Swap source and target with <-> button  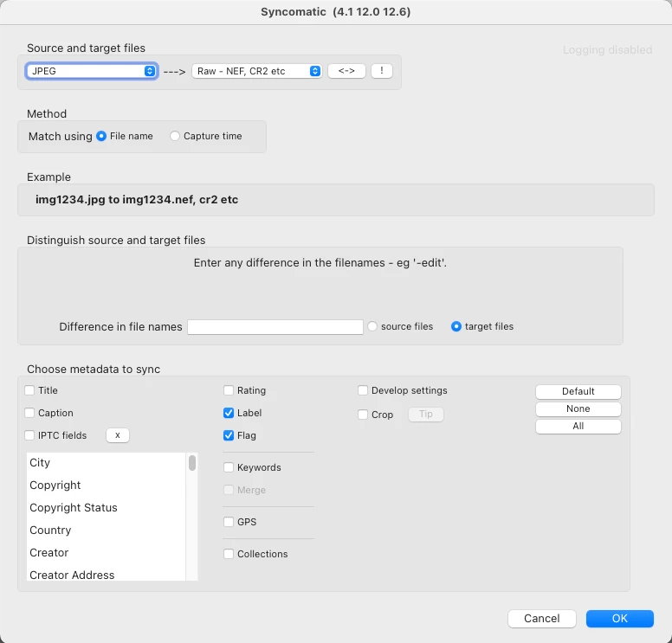(x=346, y=71)
